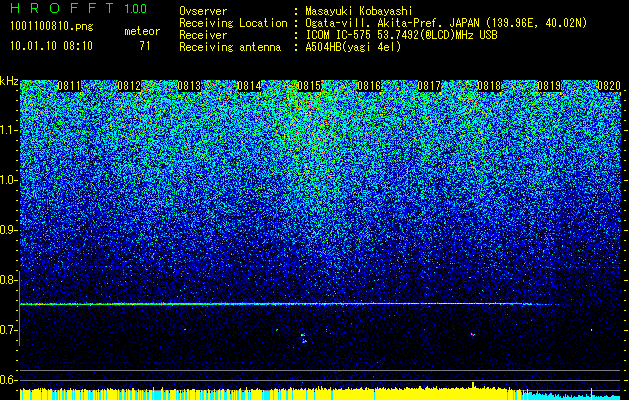Click the 0817 time marker
Image resolution: width=629 pixels, height=400 pixels.
429,86
